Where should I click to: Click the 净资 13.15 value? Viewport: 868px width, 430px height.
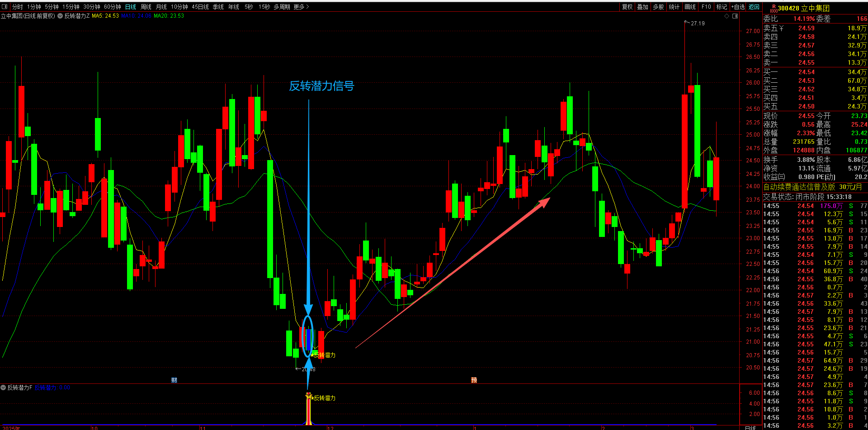coord(806,168)
